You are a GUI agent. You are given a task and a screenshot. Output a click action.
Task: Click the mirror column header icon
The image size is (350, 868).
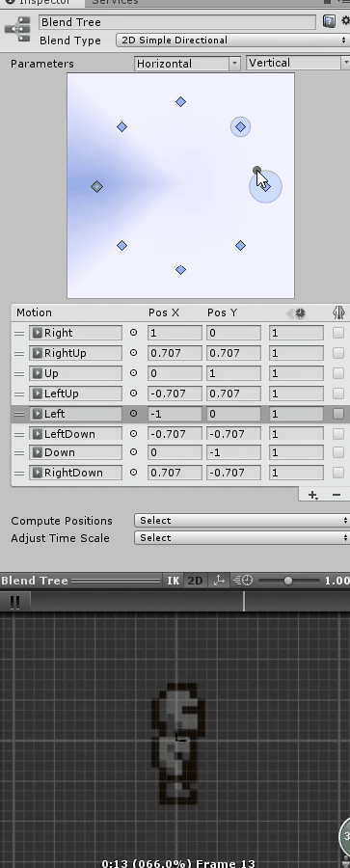coord(338,312)
